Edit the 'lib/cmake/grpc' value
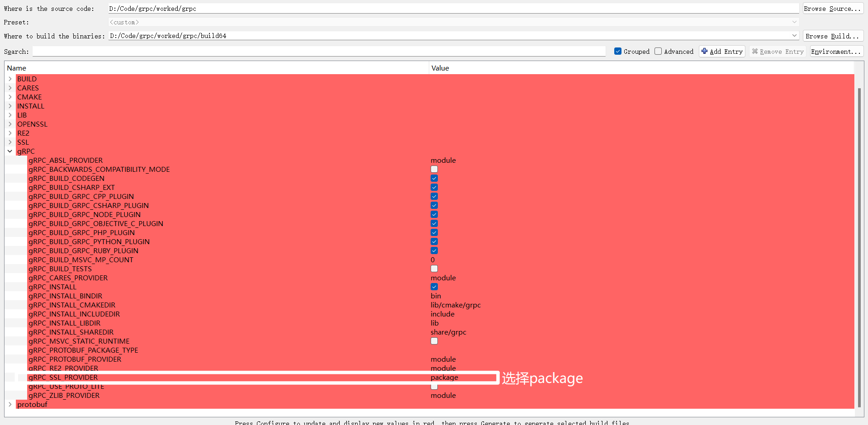868x425 pixels. click(x=456, y=305)
